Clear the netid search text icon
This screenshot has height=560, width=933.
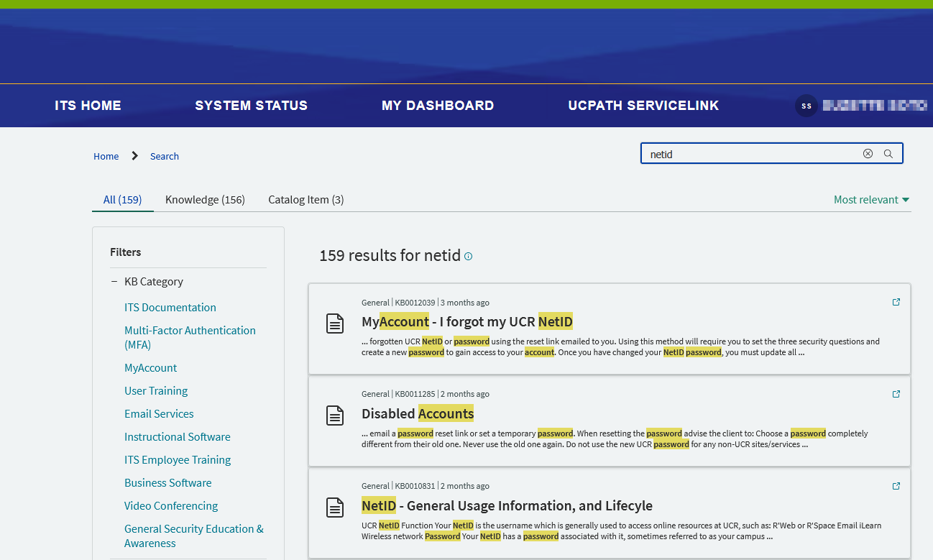point(868,154)
